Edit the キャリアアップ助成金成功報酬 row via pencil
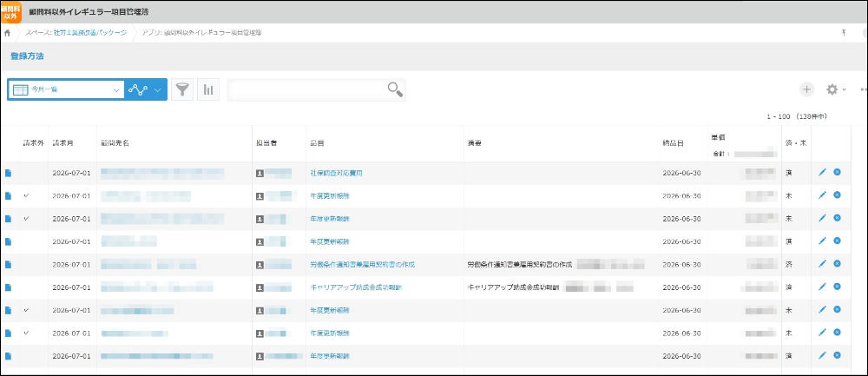Viewport: 868px width, 376px height. point(822,287)
